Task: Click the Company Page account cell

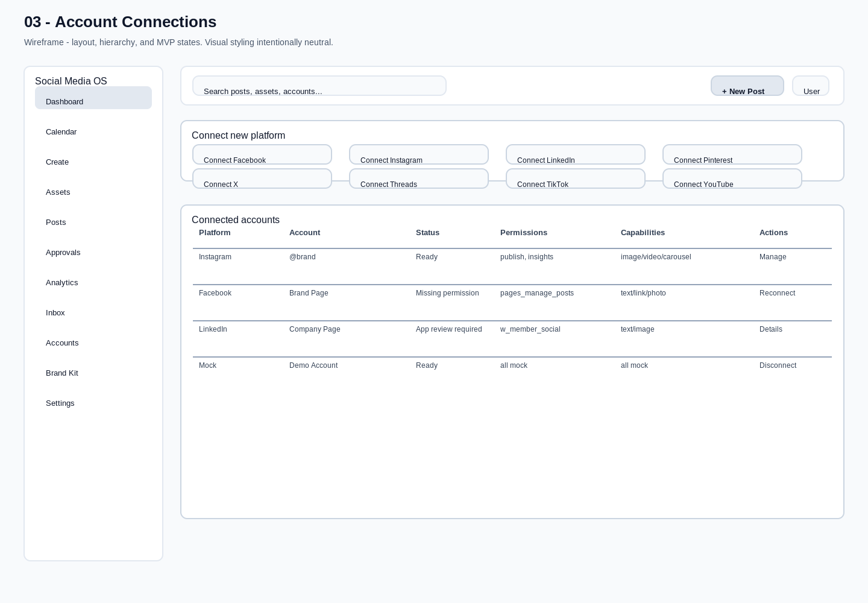Action: [315, 329]
